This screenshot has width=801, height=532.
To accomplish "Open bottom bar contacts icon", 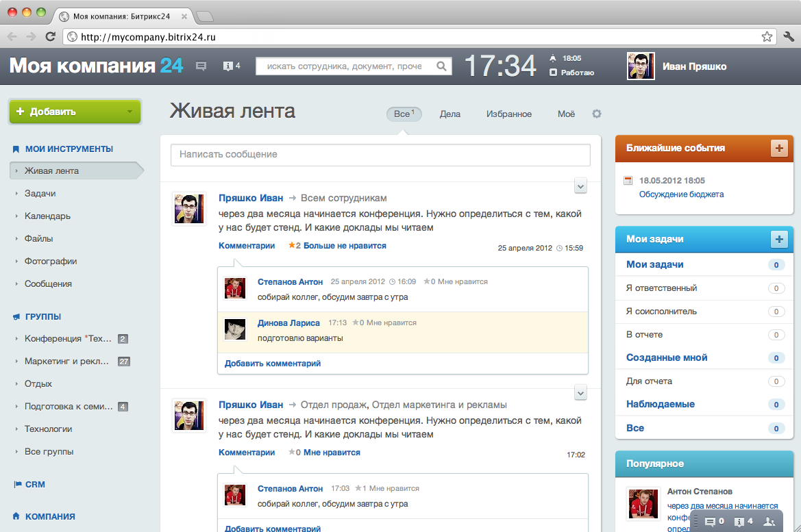I will coord(769,521).
